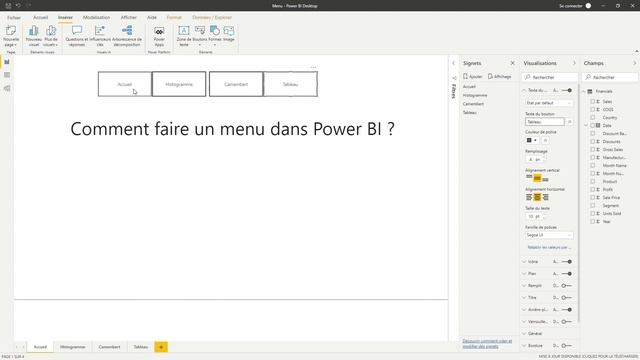Check the Sales field checkbox
Image resolution: width=640 pixels, height=360 pixels.
pos(593,101)
